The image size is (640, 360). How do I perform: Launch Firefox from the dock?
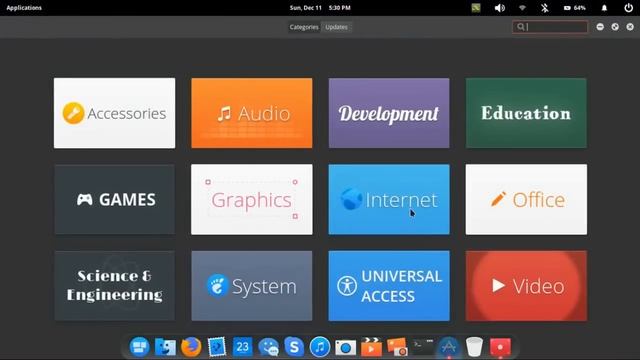tap(191, 347)
